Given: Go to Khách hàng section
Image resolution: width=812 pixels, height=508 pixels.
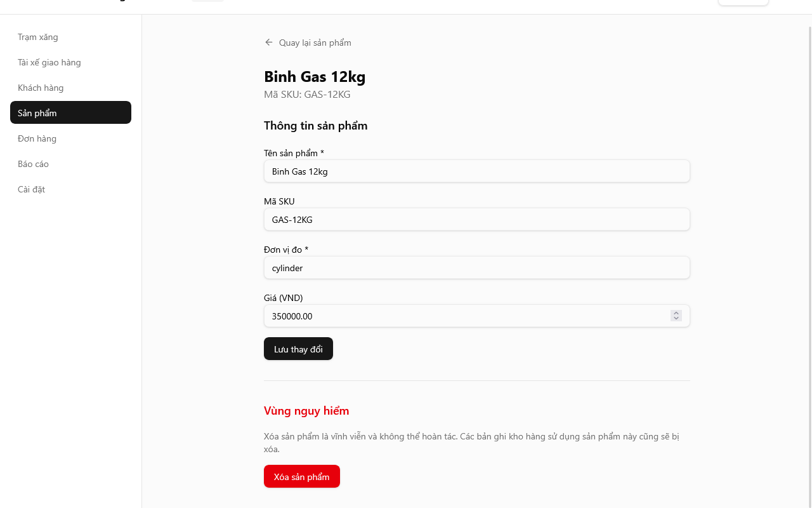Looking at the screenshot, I should coord(41,88).
